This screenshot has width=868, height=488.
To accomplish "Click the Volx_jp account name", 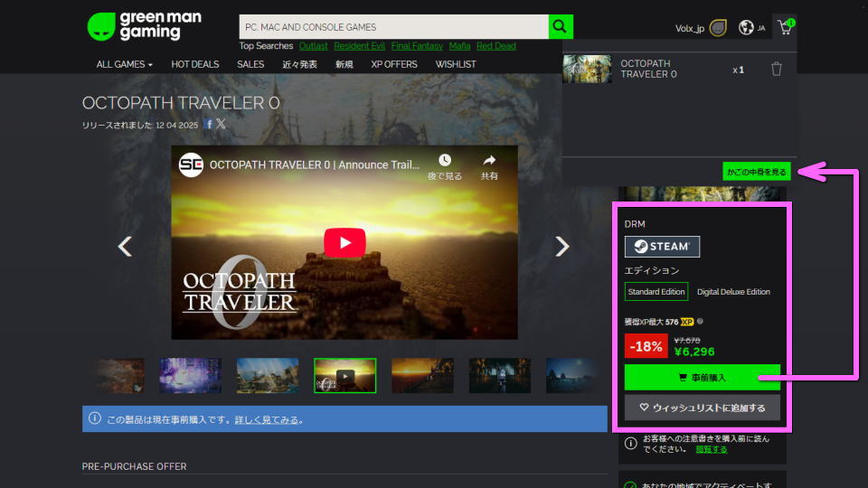I will [x=689, y=28].
